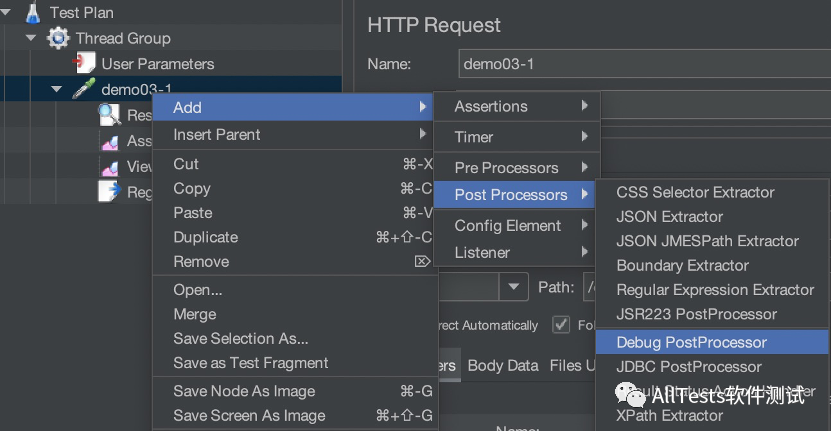
Task: Select Debug PostProcessor from submenu
Action: [x=691, y=343]
